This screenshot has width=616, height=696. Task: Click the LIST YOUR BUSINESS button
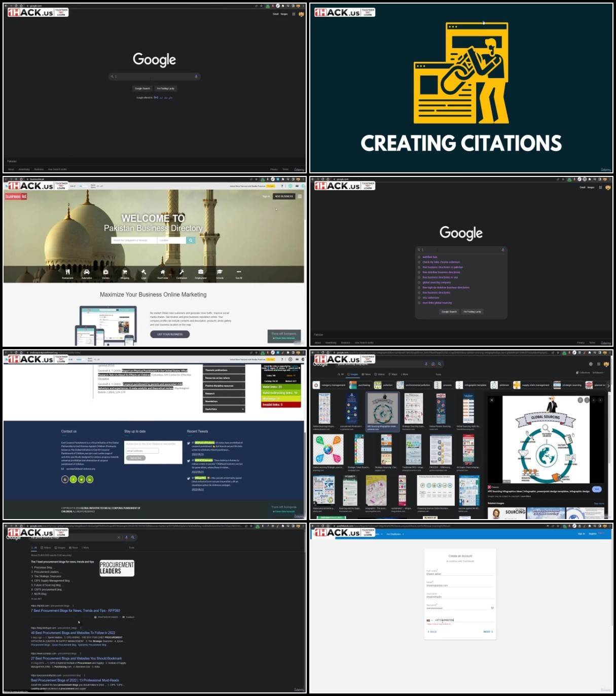(170, 334)
